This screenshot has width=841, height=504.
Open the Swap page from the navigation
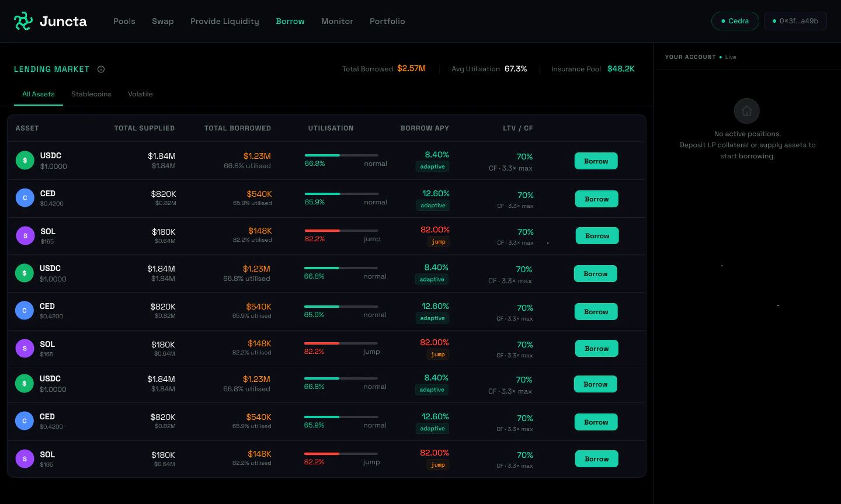click(162, 21)
